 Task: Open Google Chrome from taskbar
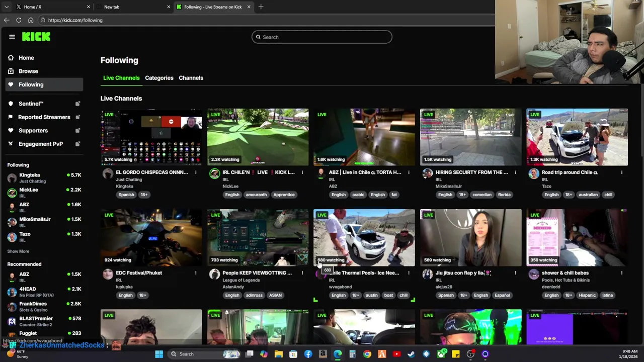367,354
